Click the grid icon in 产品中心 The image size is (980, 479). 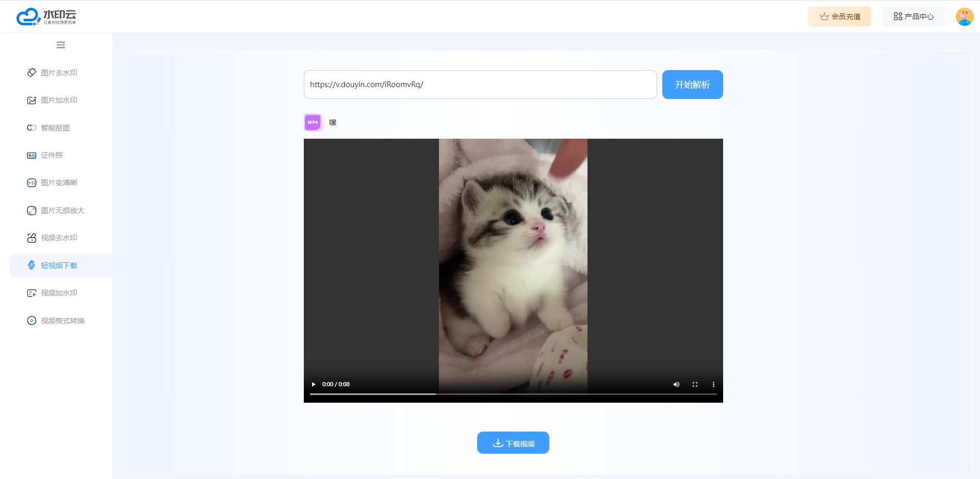[x=898, y=16]
